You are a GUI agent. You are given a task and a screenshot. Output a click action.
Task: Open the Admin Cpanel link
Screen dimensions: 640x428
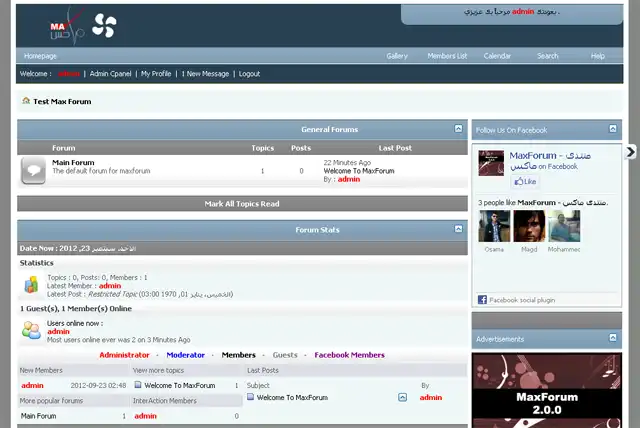click(110, 74)
